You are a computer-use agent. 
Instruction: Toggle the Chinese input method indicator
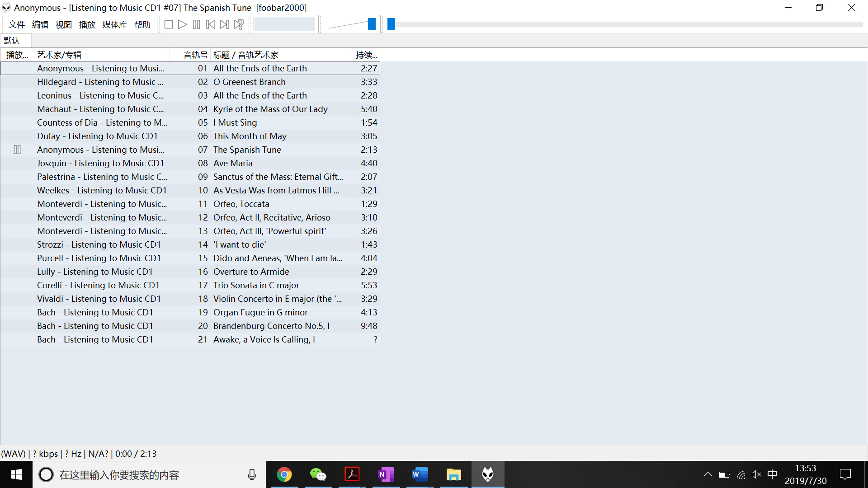coord(772,474)
